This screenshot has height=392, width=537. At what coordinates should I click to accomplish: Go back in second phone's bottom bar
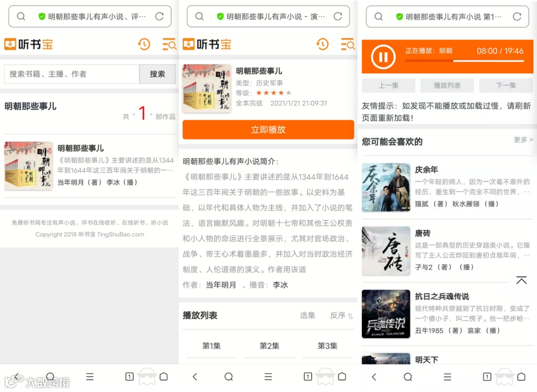195,377
